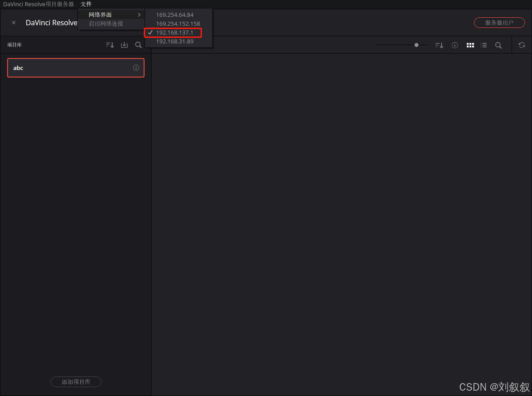Select IP address 192.168.31.89

tap(175, 41)
